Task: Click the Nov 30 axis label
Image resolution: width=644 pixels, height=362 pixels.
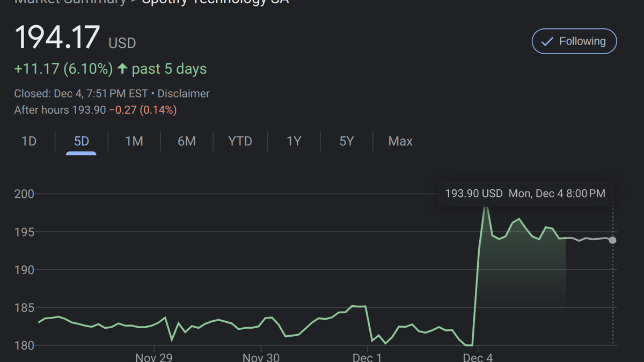Action: tap(261, 357)
